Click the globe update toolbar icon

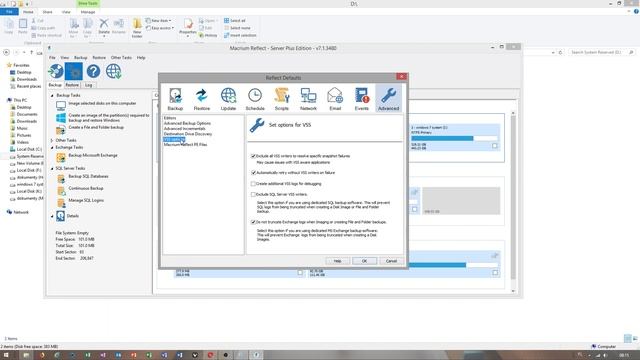(113, 71)
